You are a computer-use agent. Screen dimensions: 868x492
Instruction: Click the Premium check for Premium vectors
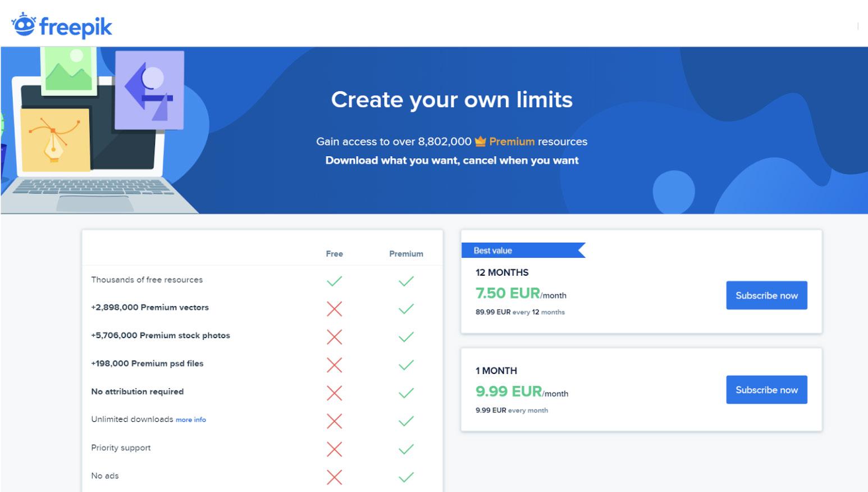[406, 309]
